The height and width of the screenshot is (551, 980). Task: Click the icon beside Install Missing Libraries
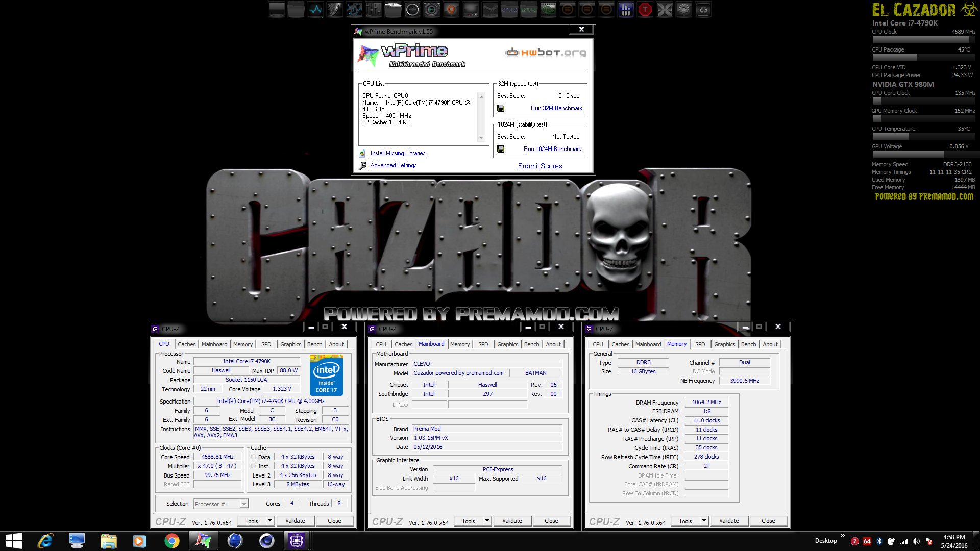(x=362, y=153)
